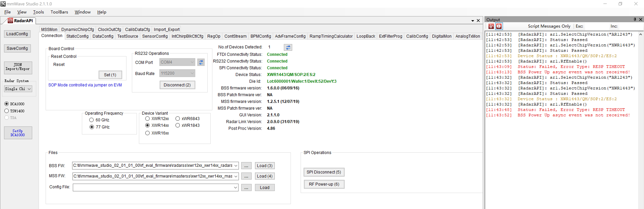Switch to the StaticConfig tab
This screenshot has width=644, height=209.
(x=78, y=36)
